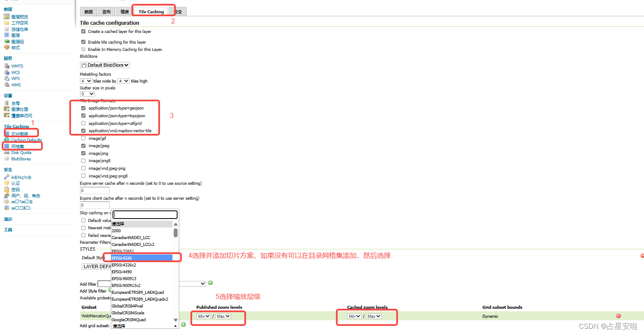Switch to the 数据 tab
This screenshot has width=644, height=334.
[89, 12]
